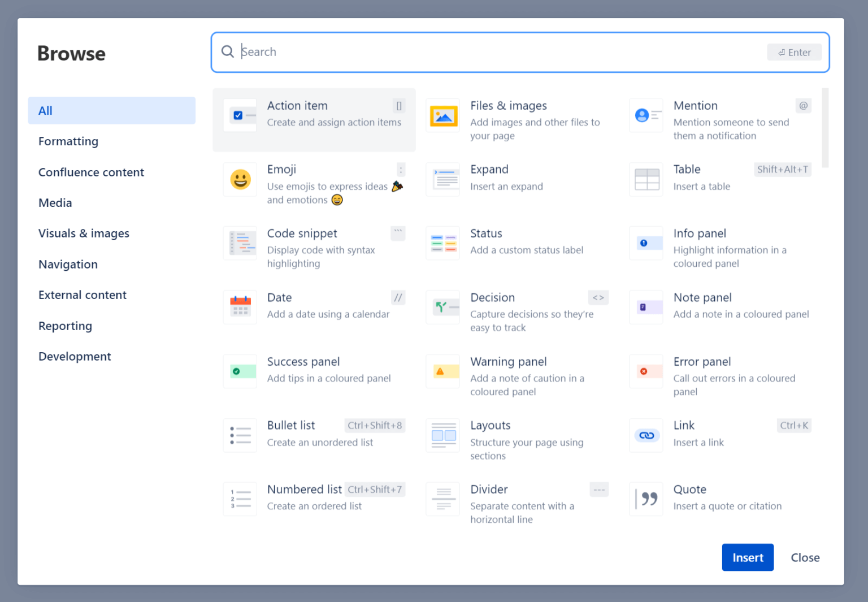This screenshot has height=602, width=868.
Task: Click the Success panel green check icon
Action: [x=240, y=371]
